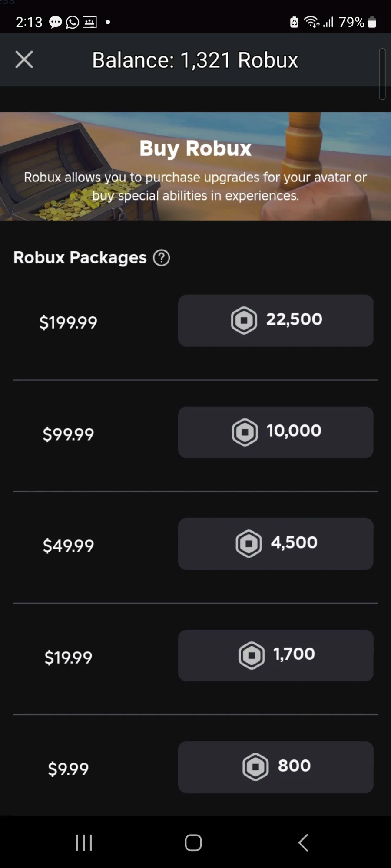Tap the Robux icon beside 22,500
The height and width of the screenshot is (868, 391).
[x=244, y=320]
